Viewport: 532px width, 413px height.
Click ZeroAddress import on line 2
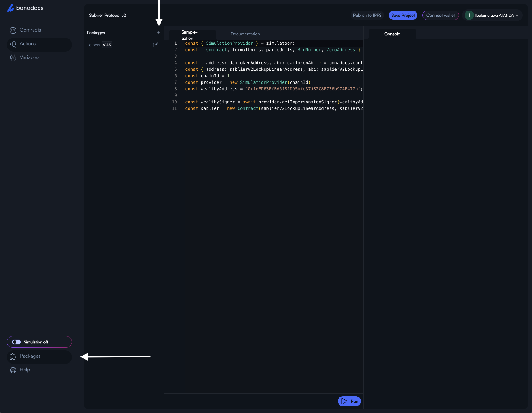pos(341,50)
